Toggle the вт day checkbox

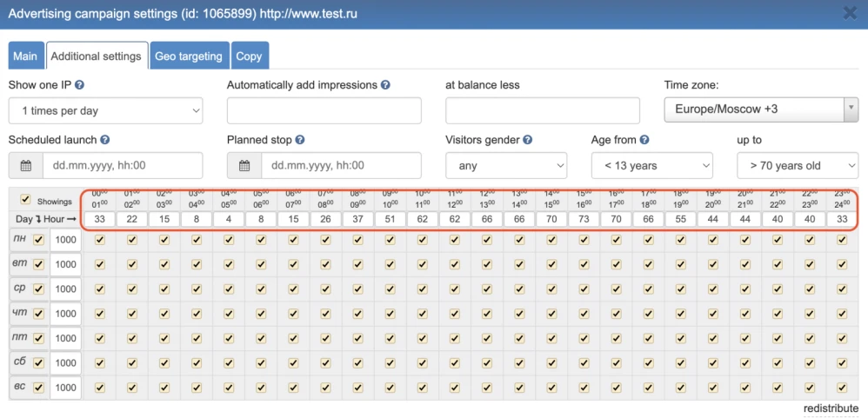[38, 264]
